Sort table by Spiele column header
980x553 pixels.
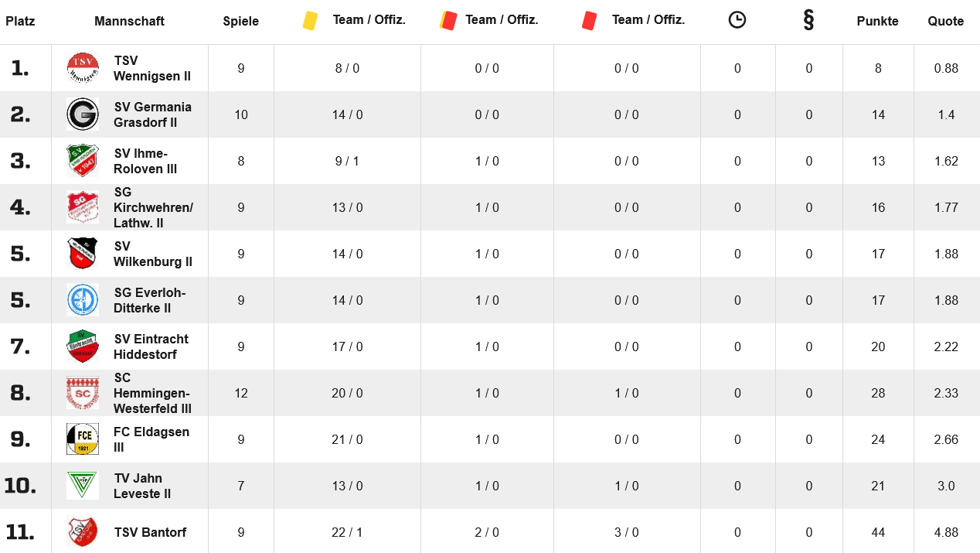(x=241, y=21)
